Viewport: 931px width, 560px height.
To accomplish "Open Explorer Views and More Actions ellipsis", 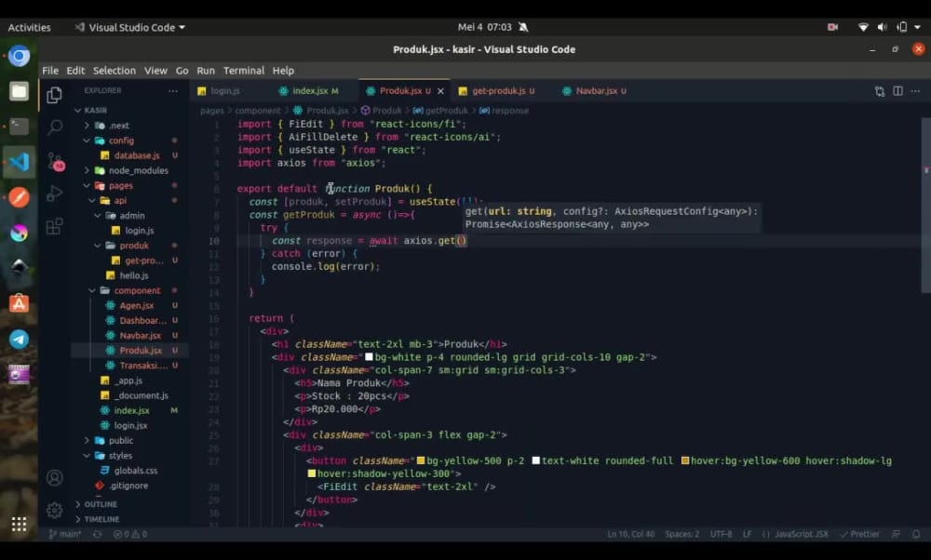I will click(x=173, y=91).
